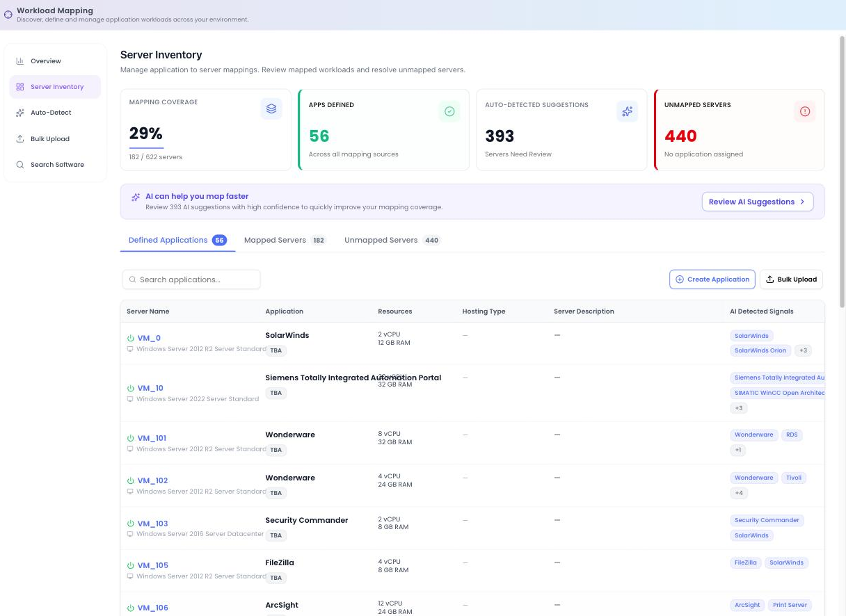Viewport: 846px width, 616px height.
Task: Expand the +4 signals badge for VM_102
Action: tap(739, 493)
